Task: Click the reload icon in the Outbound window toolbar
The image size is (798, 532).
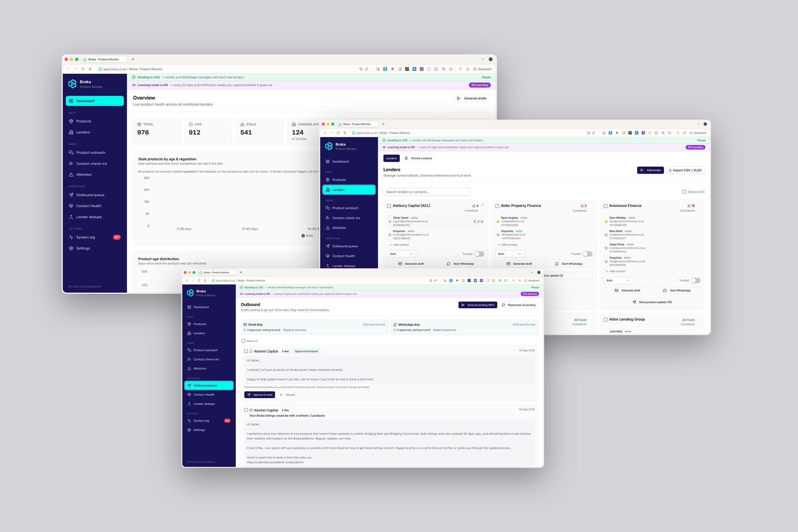Action: click(199, 280)
